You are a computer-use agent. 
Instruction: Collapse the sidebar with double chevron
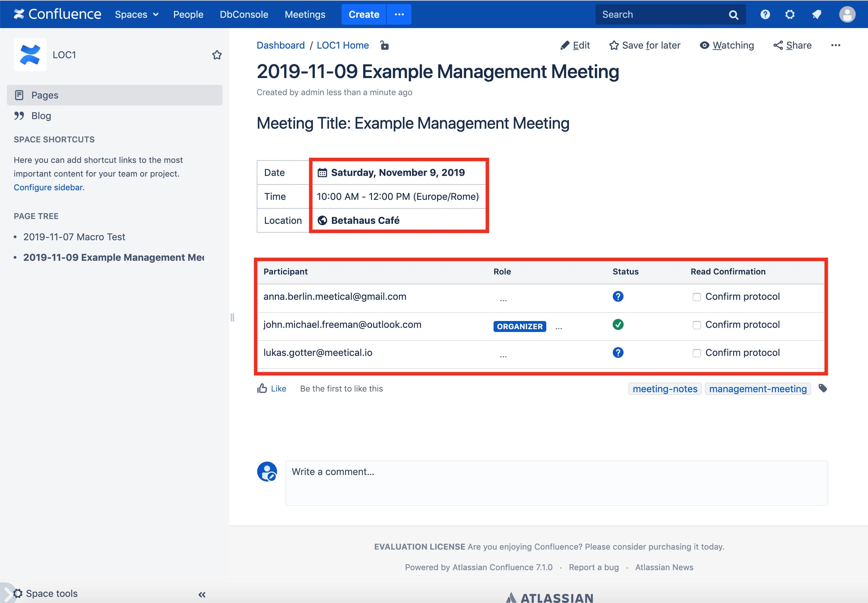pyautogui.click(x=202, y=594)
